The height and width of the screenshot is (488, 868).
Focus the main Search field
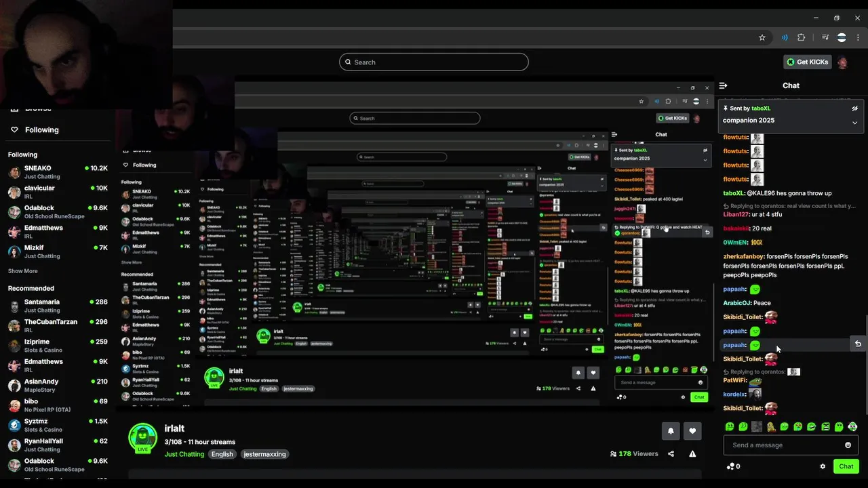click(x=434, y=62)
